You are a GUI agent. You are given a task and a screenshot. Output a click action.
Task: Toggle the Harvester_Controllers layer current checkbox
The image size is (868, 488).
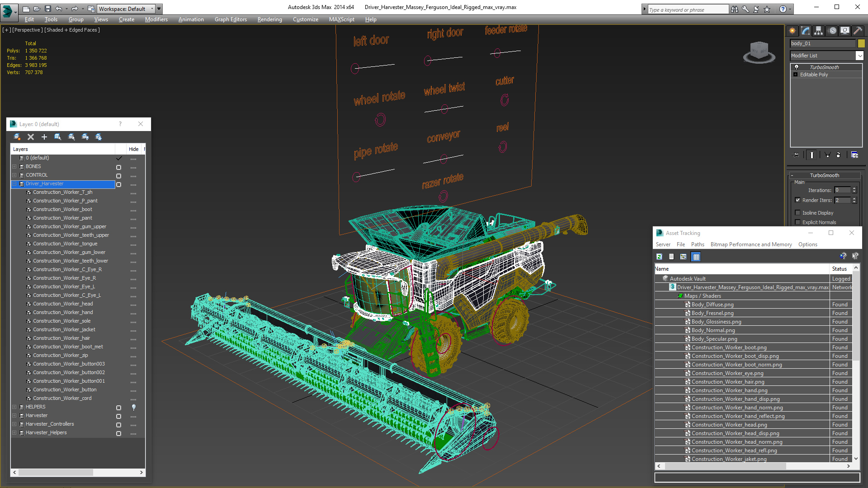click(119, 425)
